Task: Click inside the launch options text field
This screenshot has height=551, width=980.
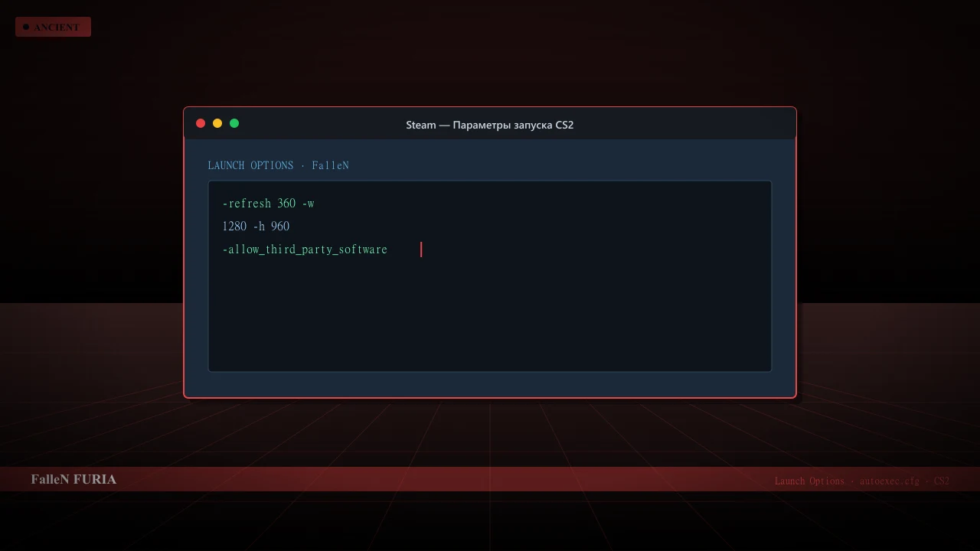Action: click(x=490, y=276)
